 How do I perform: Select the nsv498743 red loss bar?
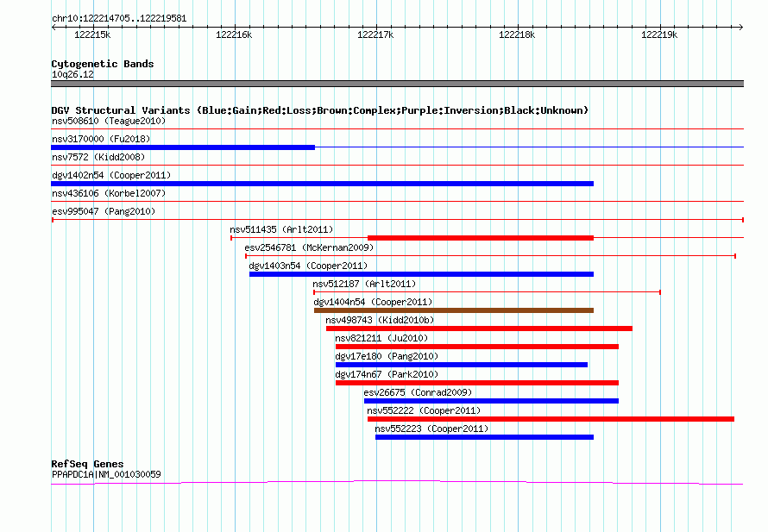point(479,329)
